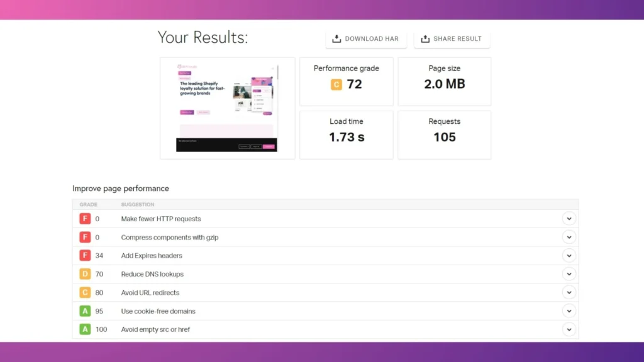Screen dimensions: 644x362
Task: Expand the Make fewer HTTP requests suggestion
Action: [x=569, y=218]
